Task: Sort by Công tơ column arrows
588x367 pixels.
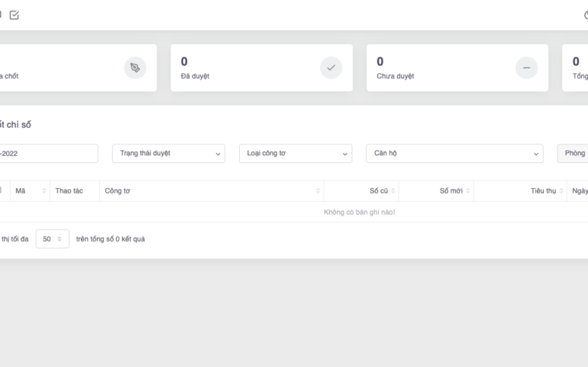Action: tap(318, 191)
